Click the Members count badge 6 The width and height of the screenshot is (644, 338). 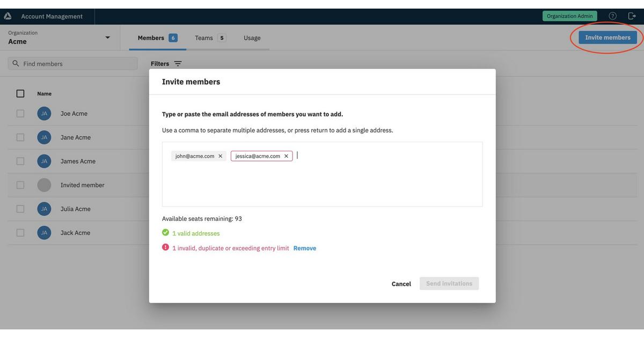[173, 38]
